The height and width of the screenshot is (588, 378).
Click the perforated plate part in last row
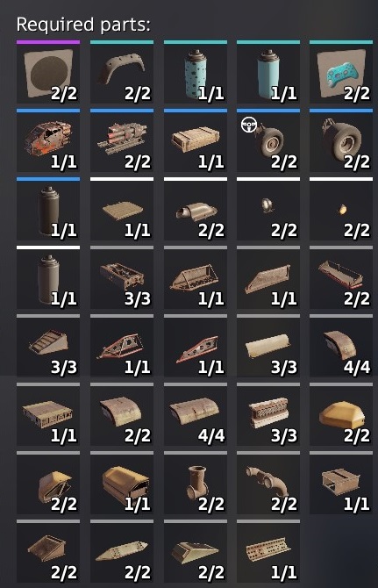coord(268,551)
